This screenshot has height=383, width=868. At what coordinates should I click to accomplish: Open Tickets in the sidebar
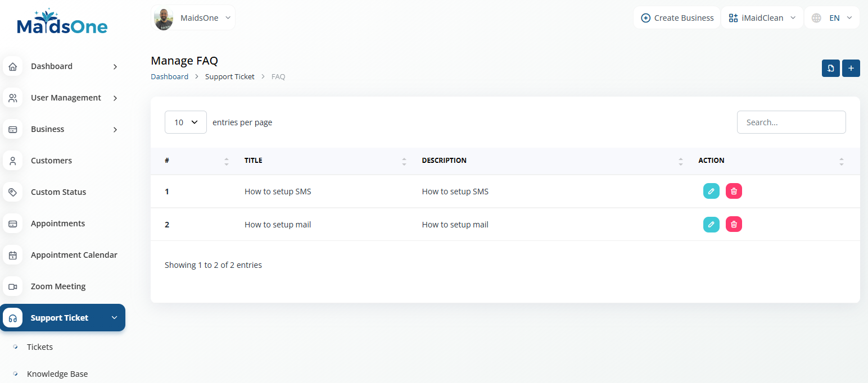[40, 347]
